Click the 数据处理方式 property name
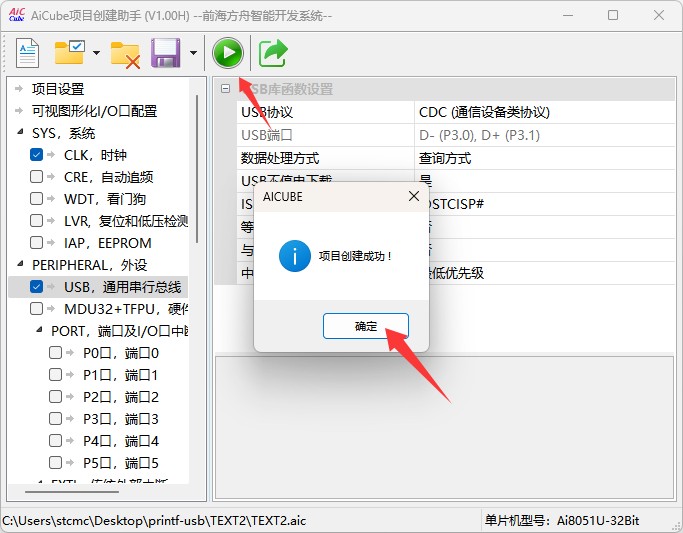The width and height of the screenshot is (683, 533). pos(280,158)
